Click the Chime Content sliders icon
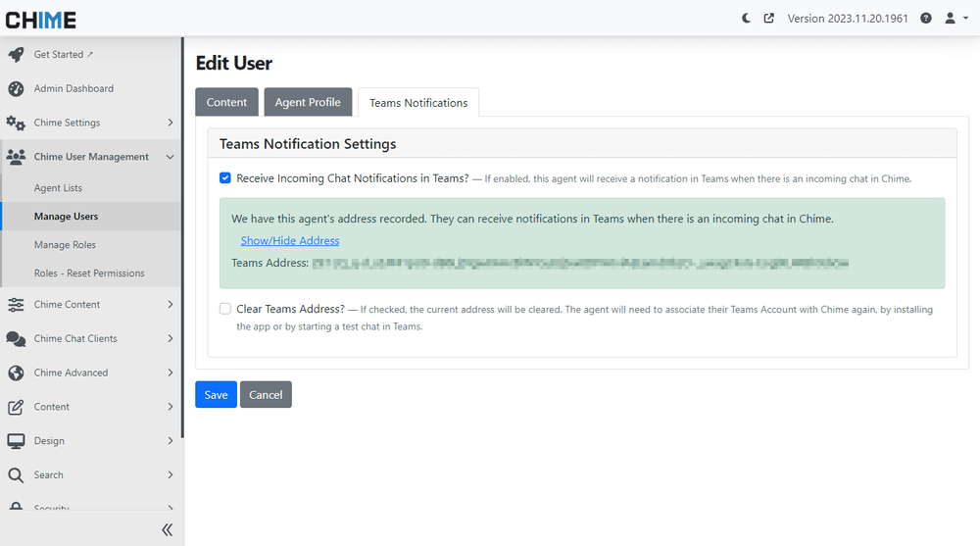The height and width of the screenshot is (546, 980). [17, 305]
